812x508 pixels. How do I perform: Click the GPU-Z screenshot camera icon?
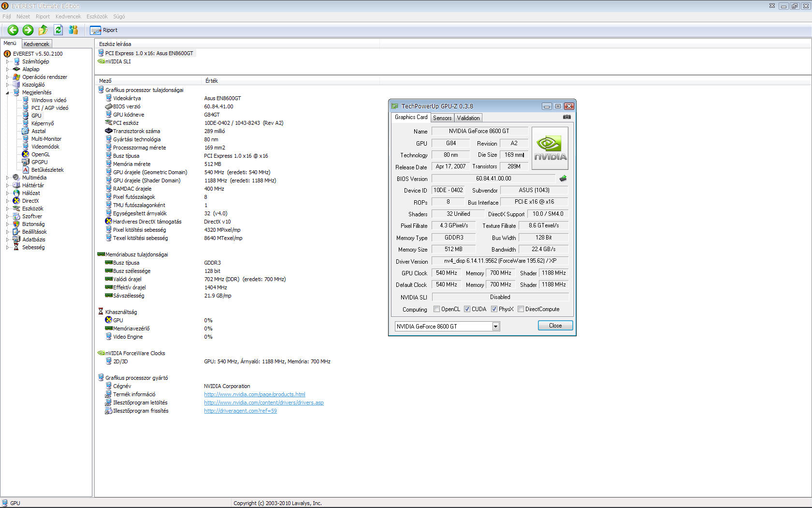coord(567,117)
